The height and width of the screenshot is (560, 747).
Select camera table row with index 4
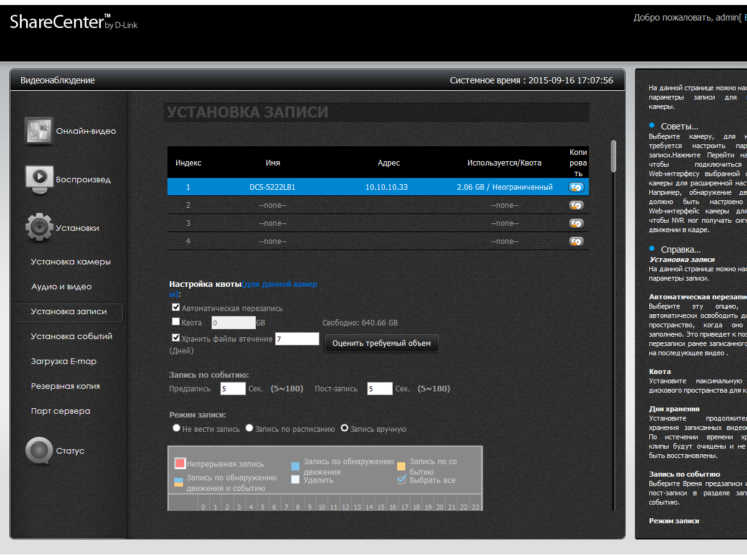pos(378,241)
